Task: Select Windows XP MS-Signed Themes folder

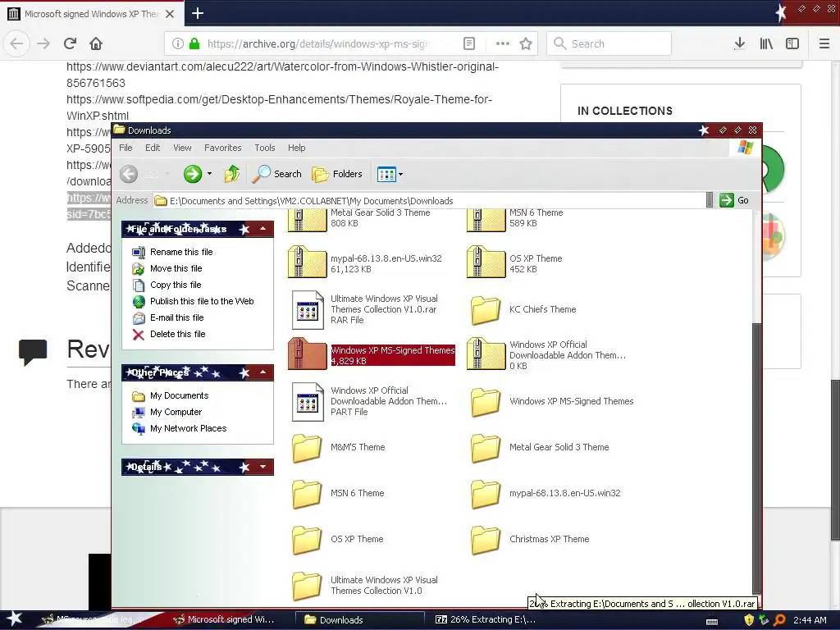Action: tap(552, 401)
